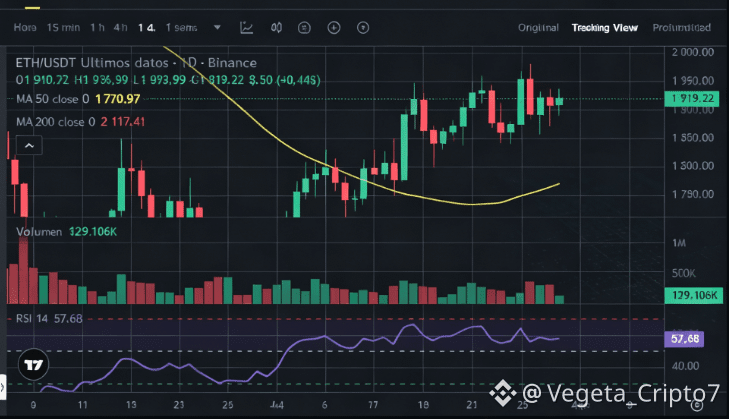The image size is (729, 419).
Task: Switch to the Trading View tab
Action: click(605, 28)
